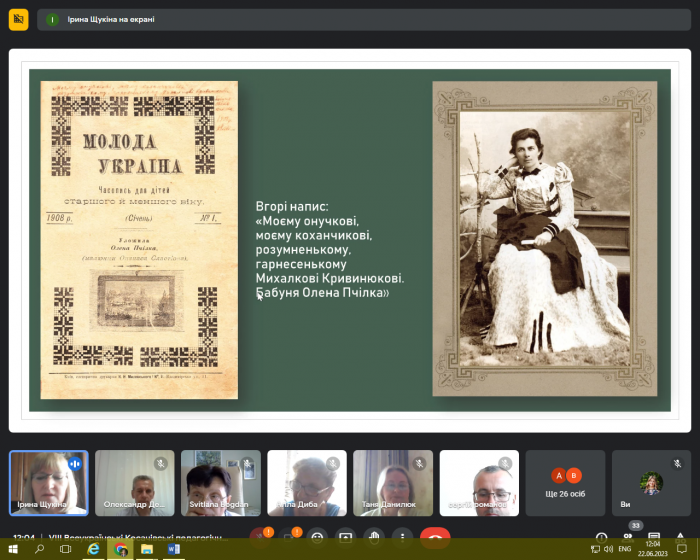Open the three-dot more options menu
Image resolution: width=700 pixels, height=560 pixels.
pyautogui.click(x=401, y=537)
